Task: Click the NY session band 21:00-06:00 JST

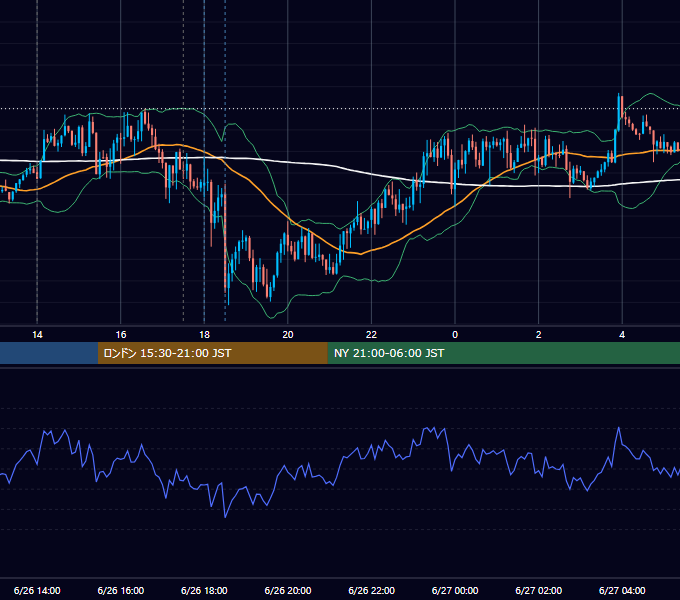Action: click(x=503, y=353)
